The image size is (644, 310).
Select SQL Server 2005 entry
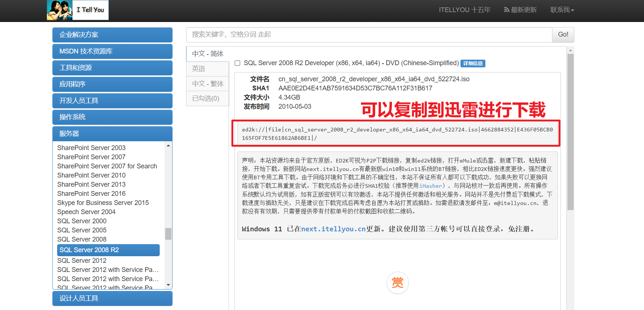pos(82,230)
